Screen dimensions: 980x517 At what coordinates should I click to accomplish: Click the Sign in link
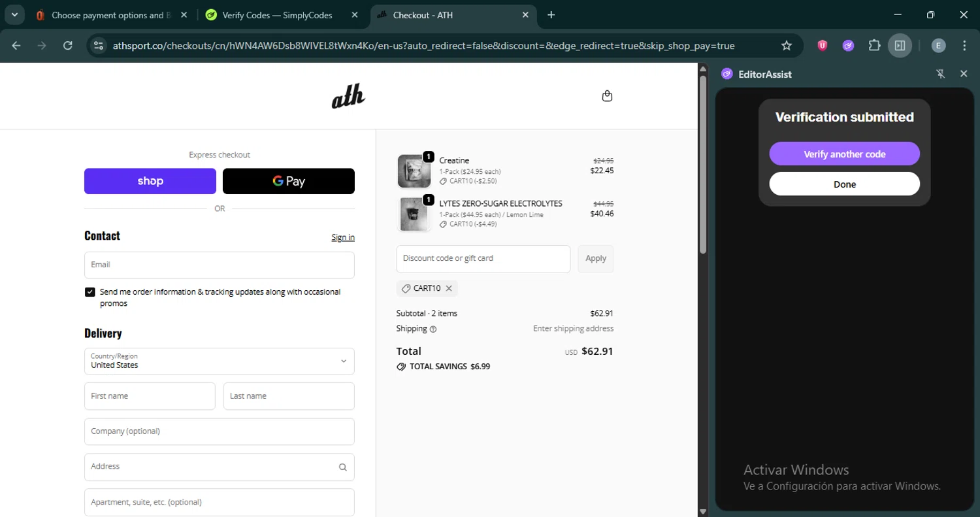pos(343,237)
